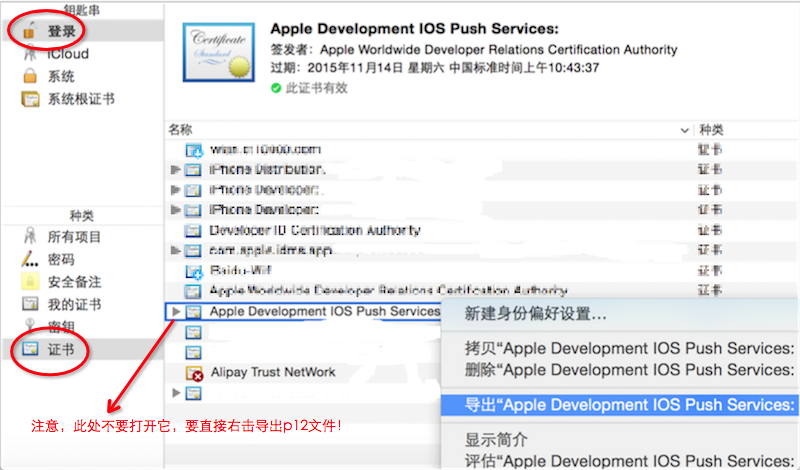Select the 系统 keychain label

[61, 77]
